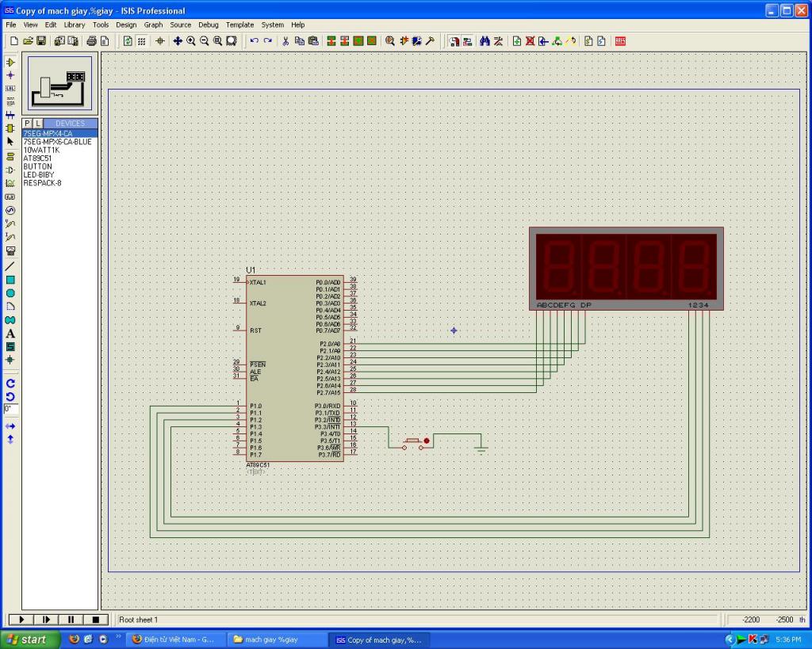
Task: Click the Zoom In magnifier icon
Action: (x=191, y=40)
